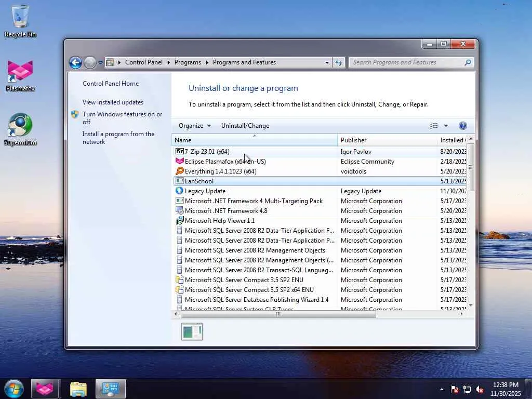Select the 7-Zip 23.01 (x64) row
The image size is (532, 399).
coord(320,151)
